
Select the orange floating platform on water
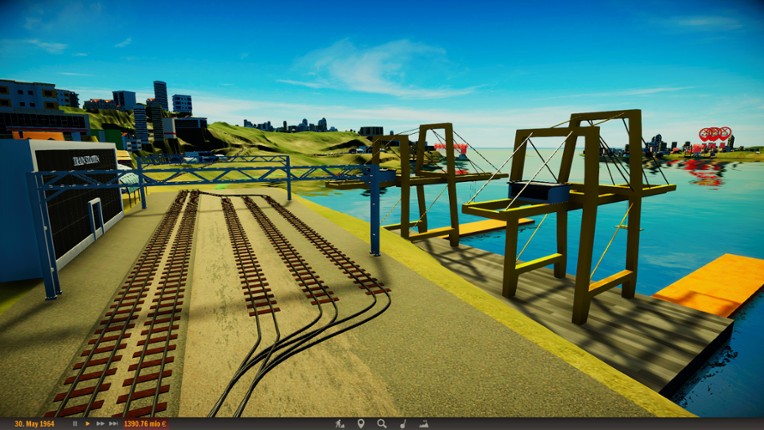tap(712, 282)
